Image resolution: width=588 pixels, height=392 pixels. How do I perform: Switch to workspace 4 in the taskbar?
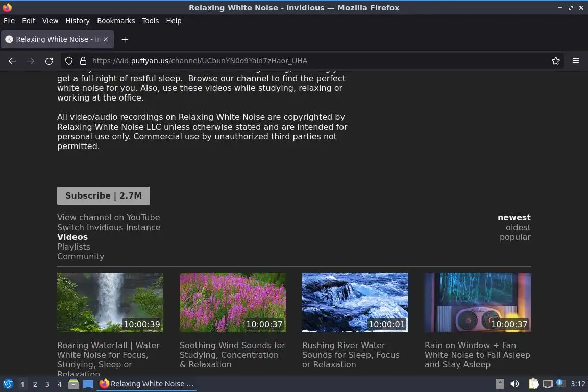pyautogui.click(x=60, y=384)
